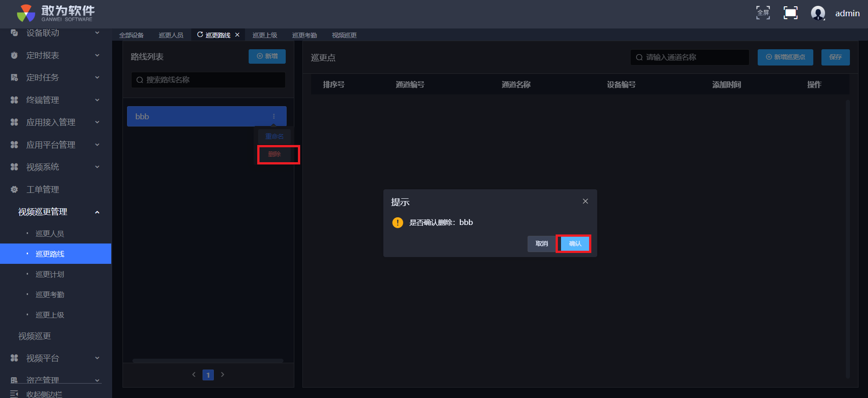Click the 通道编号 column header

click(x=410, y=84)
